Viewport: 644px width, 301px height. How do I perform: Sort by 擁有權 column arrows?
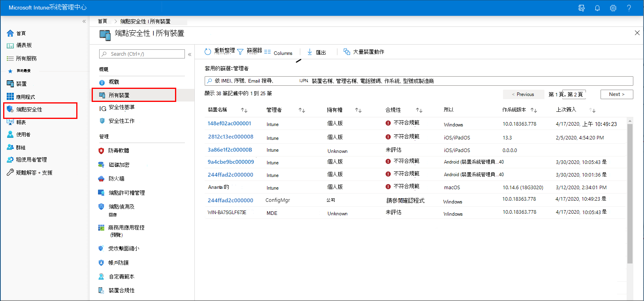pyautogui.click(x=358, y=110)
